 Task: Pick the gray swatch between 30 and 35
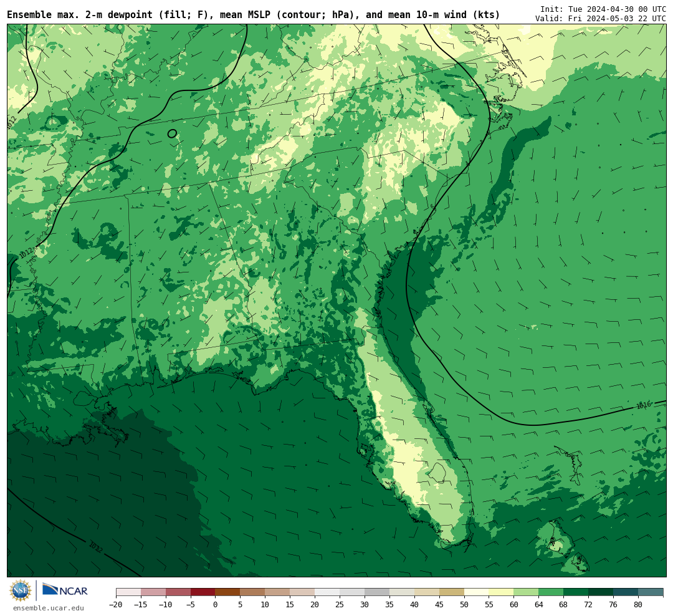pos(377,592)
